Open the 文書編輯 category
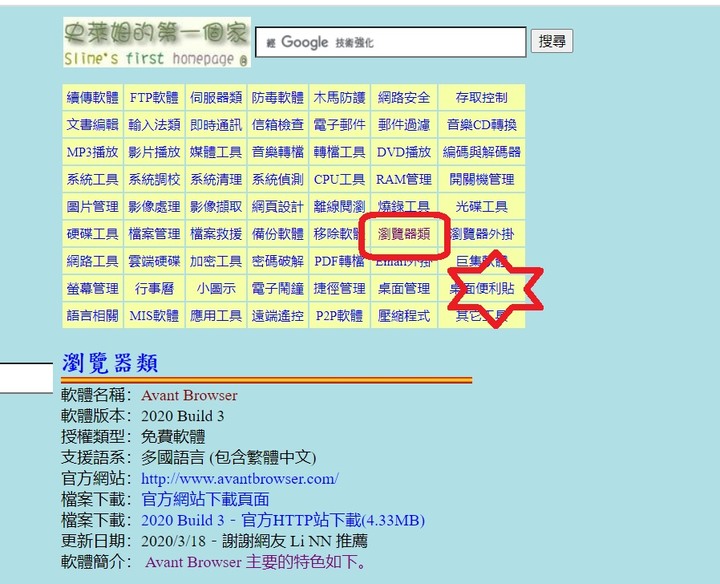This screenshot has width=720, height=584. (x=93, y=124)
